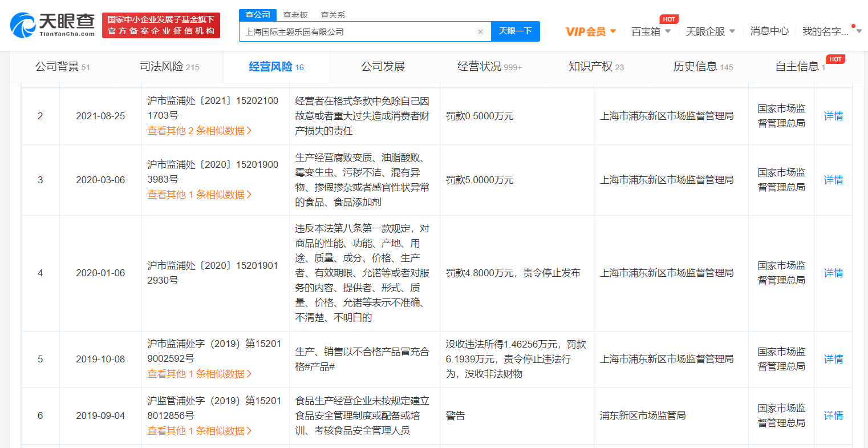
Task: Open 消息中心 message center
Action: [x=769, y=31]
